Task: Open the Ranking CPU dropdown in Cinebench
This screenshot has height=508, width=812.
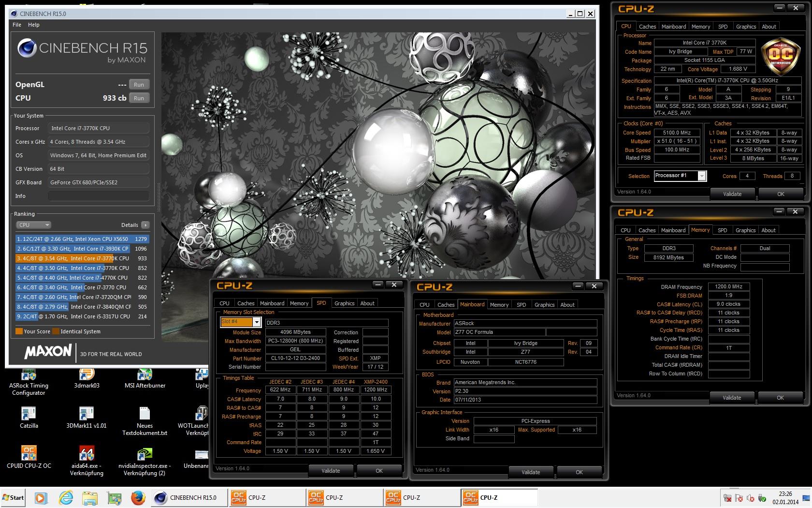Action: (x=33, y=225)
